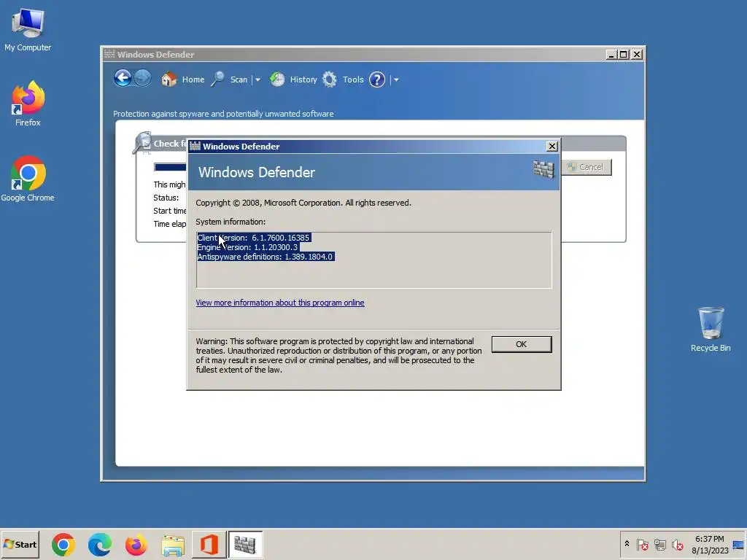Viewport: 747px width, 560px height.
Task: Click the History label in the toolbar
Action: click(303, 79)
